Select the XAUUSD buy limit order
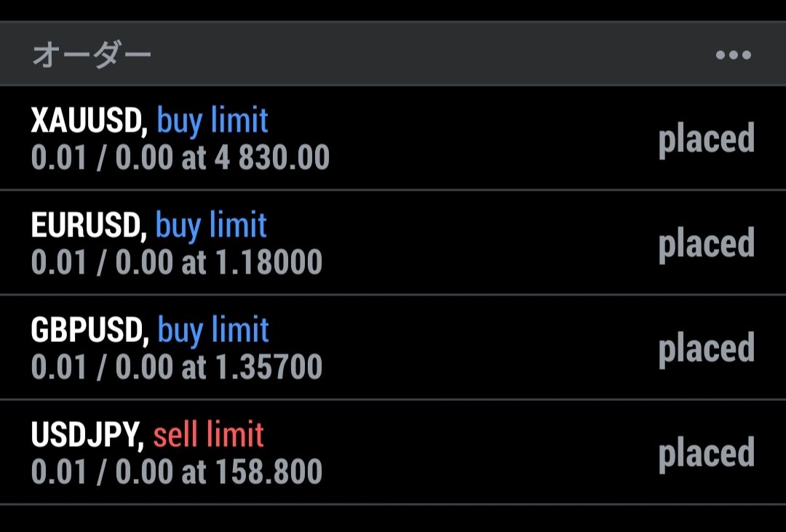This screenshot has width=786, height=532. (393, 138)
